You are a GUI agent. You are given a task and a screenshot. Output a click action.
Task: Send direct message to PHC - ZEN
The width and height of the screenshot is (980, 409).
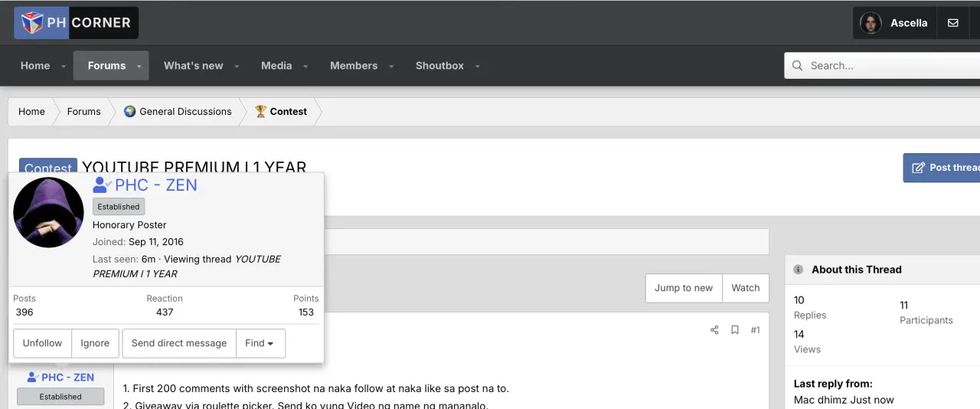179,343
